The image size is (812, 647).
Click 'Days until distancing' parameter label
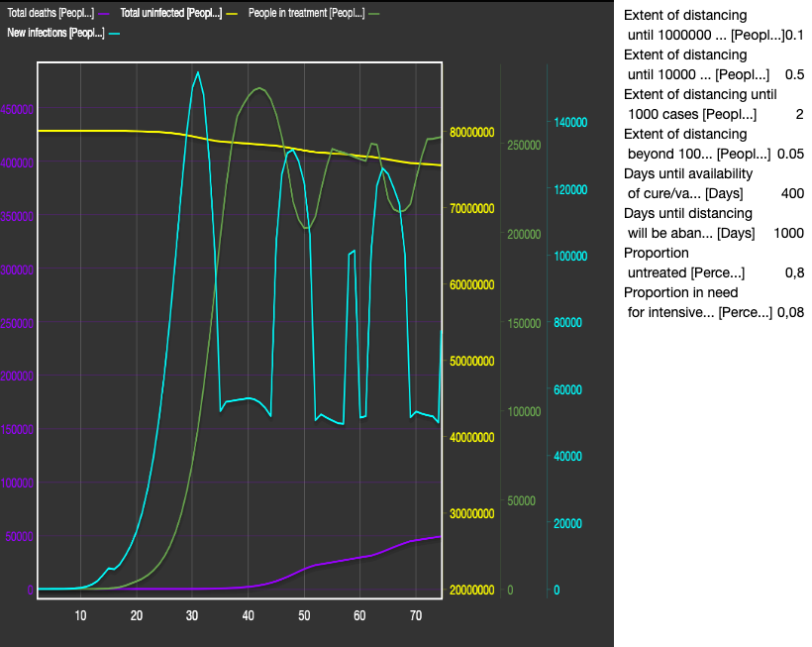click(689, 223)
